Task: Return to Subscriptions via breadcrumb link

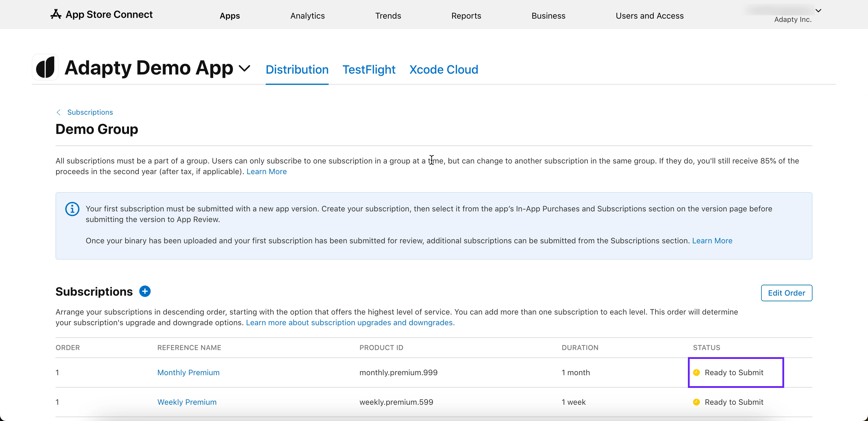Action: tap(90, 112)
